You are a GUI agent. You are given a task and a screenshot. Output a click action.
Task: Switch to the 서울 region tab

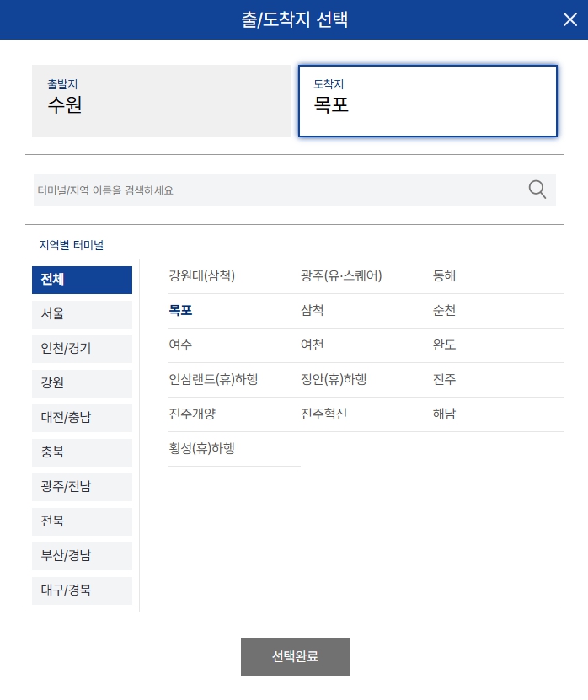82,314
